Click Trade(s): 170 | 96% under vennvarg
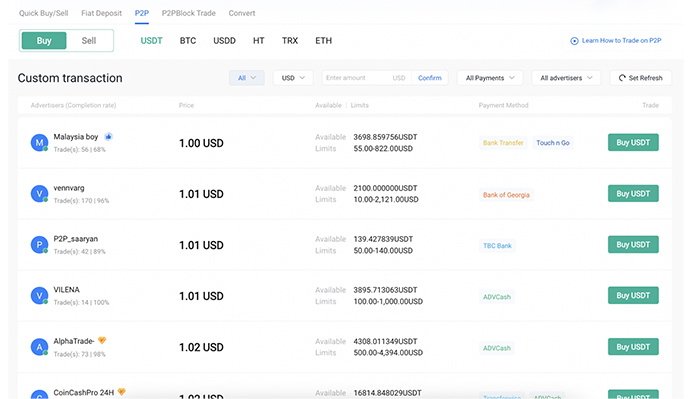This screenshot has height=399, width=692. tap(81, 200)
